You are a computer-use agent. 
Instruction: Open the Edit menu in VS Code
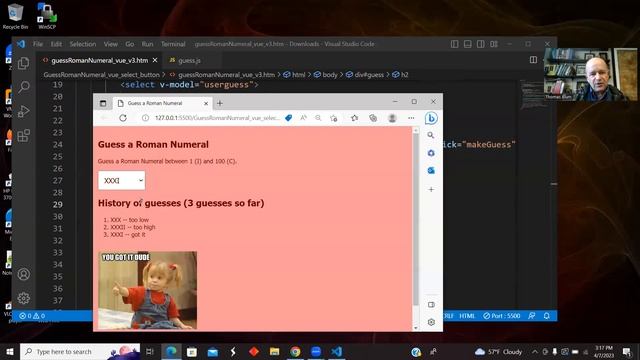[56, 44]
